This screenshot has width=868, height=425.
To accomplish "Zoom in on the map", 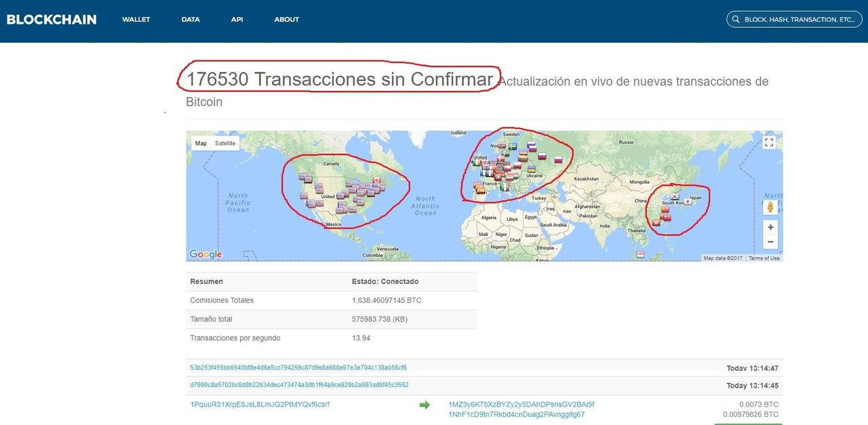I will click(x=770, y=227).
